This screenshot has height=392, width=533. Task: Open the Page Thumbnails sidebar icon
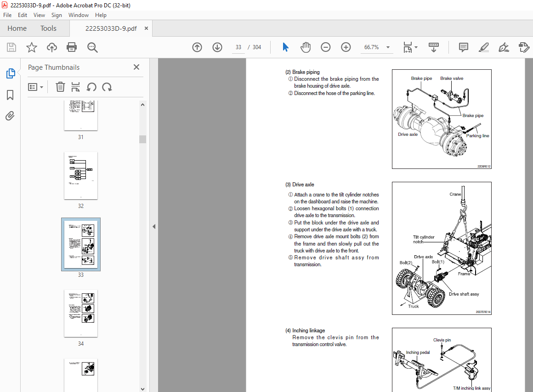tap(11, 73)
